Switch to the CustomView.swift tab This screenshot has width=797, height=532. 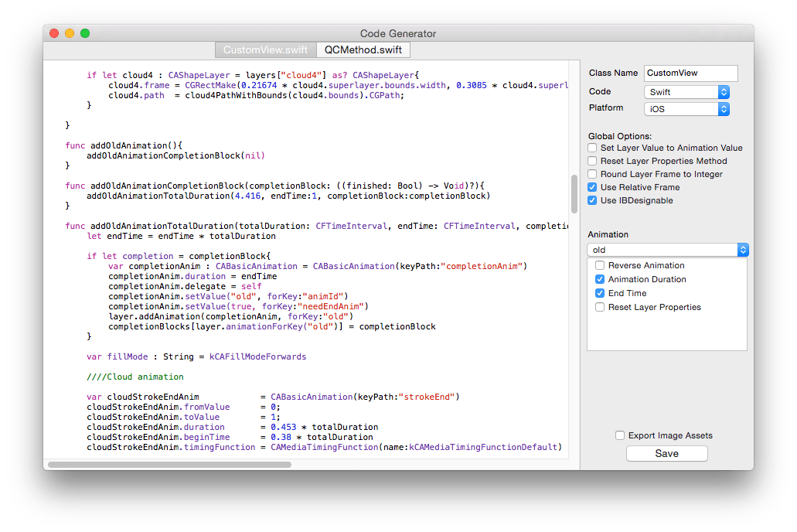click(265, 49)
